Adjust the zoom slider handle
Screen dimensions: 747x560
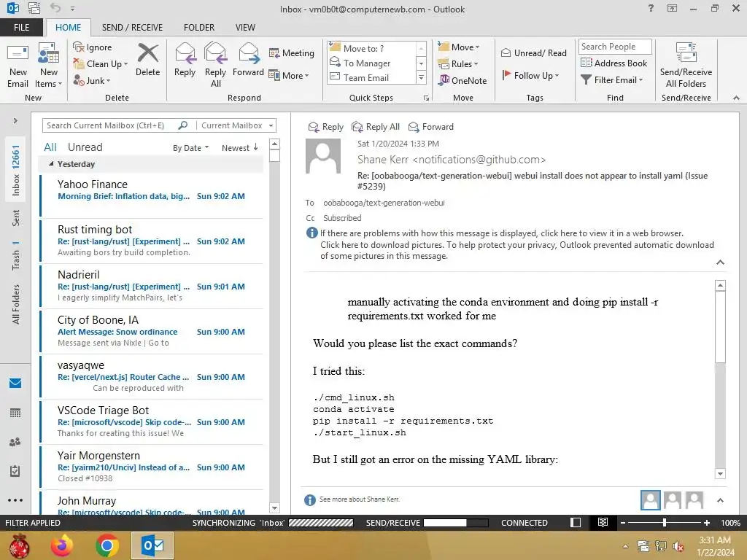[x=665, y=522]
